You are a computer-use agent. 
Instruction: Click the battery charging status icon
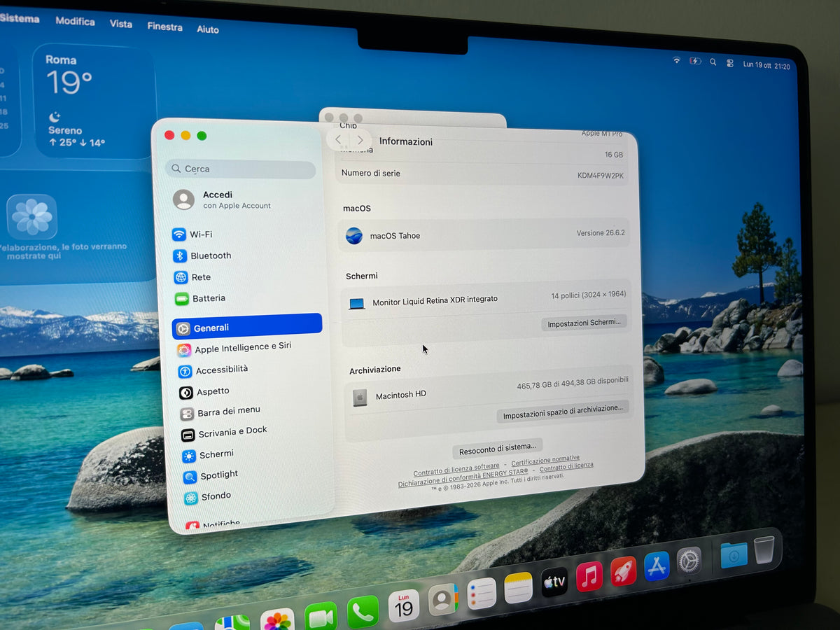pyautogui.click(x=695, y=62)
